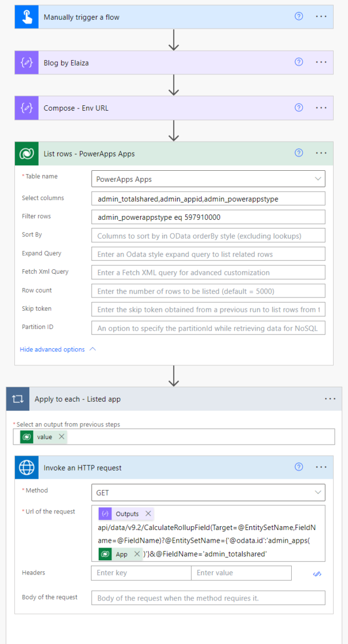Open the Table name dropdown
Screen dimensions: 348x644
pos(318,178)
